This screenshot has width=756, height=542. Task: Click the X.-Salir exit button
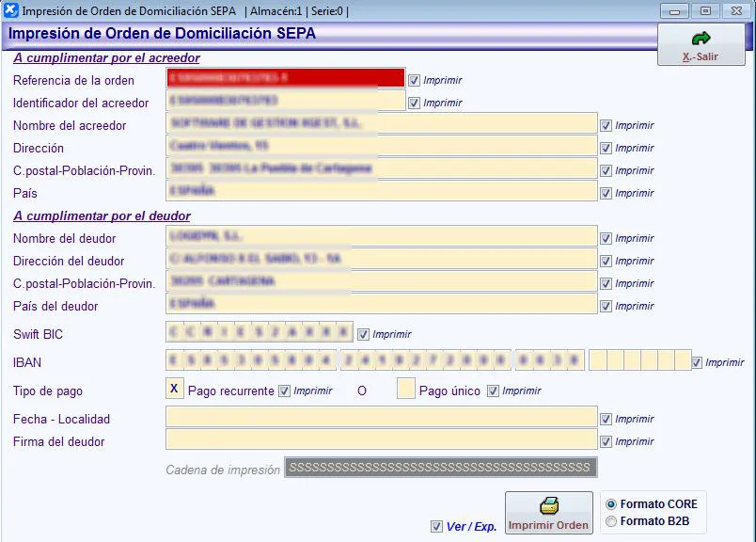pyautogui.click(x=701, y=44)
